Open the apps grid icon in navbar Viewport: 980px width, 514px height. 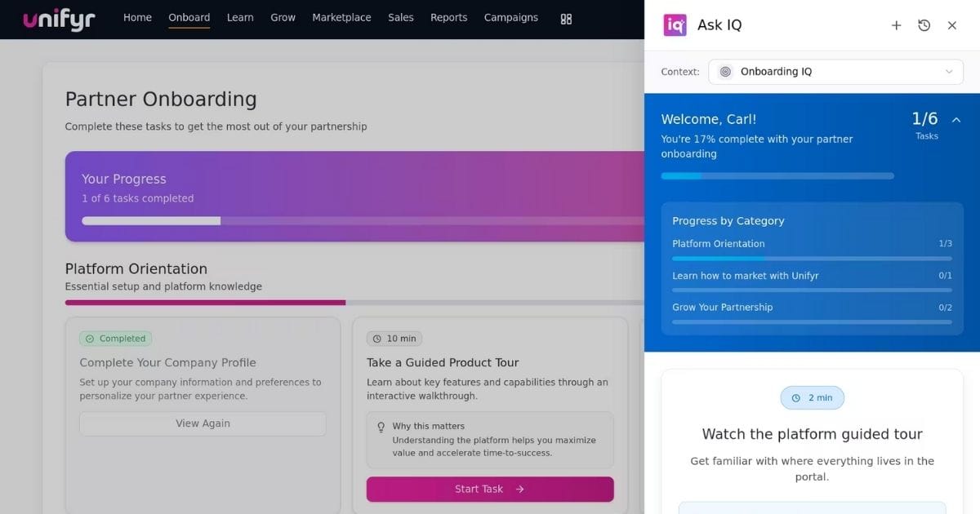566,19
